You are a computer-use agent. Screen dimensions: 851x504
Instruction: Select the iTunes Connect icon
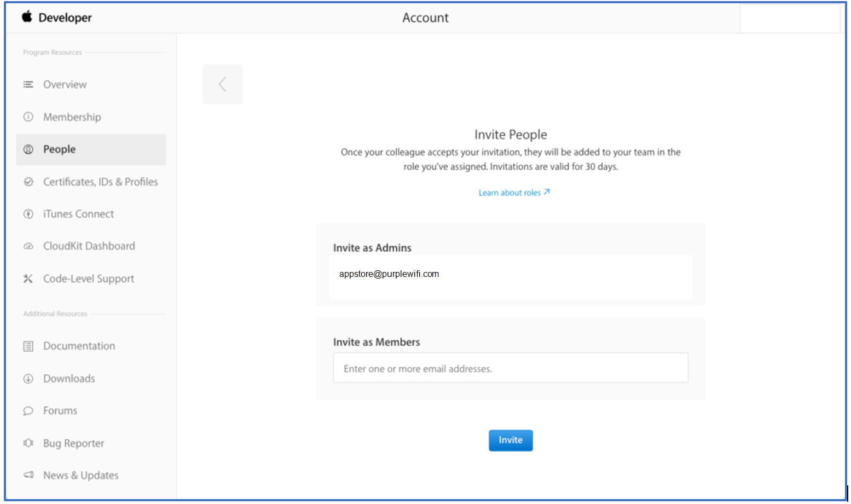pos(28,213)
